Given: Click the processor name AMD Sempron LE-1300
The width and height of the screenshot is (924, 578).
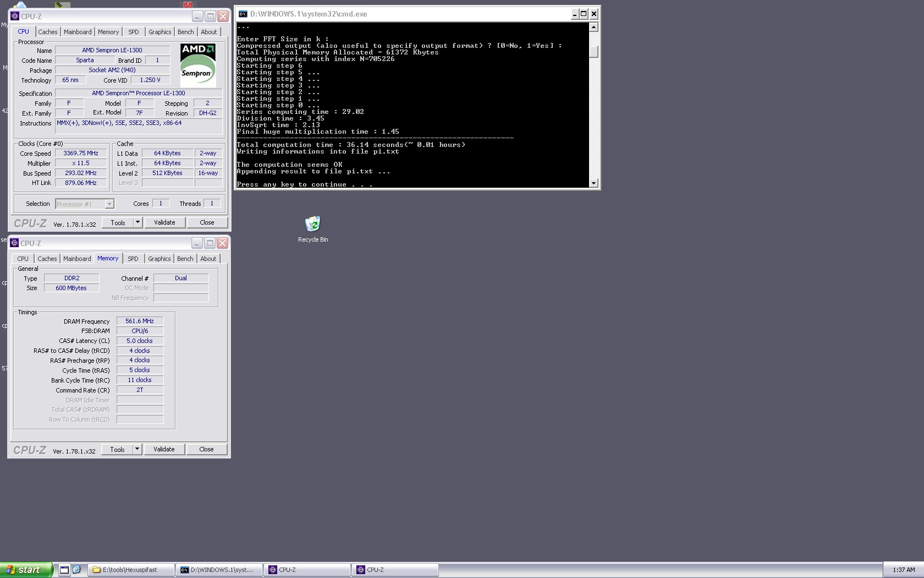Looking at the screenshot, I should (112, 50).
